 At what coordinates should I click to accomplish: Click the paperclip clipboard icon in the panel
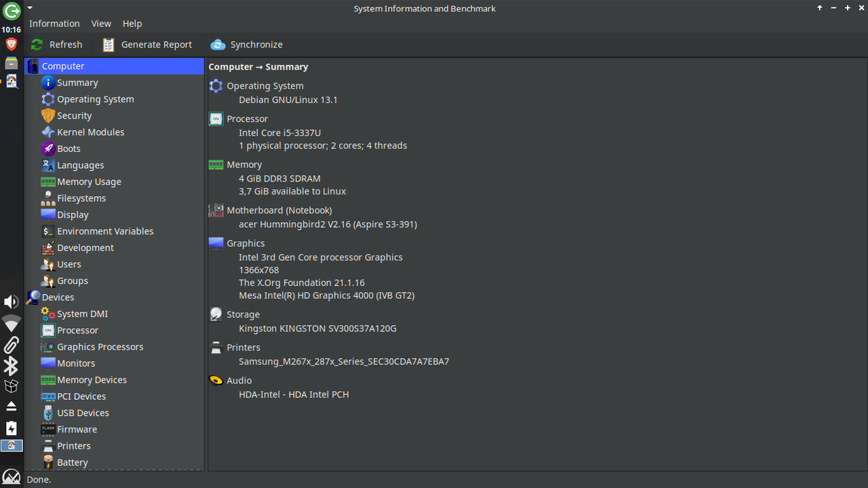point(12,344)
